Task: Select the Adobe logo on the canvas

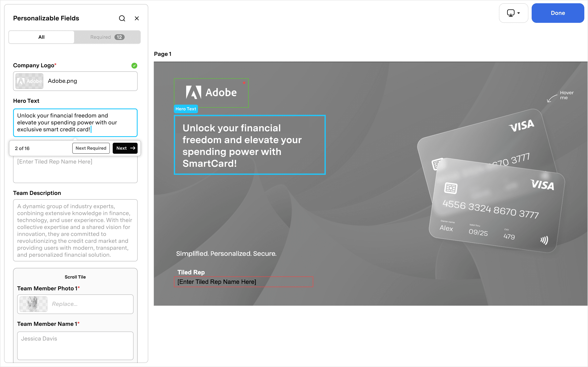Action: click(211, 93)
